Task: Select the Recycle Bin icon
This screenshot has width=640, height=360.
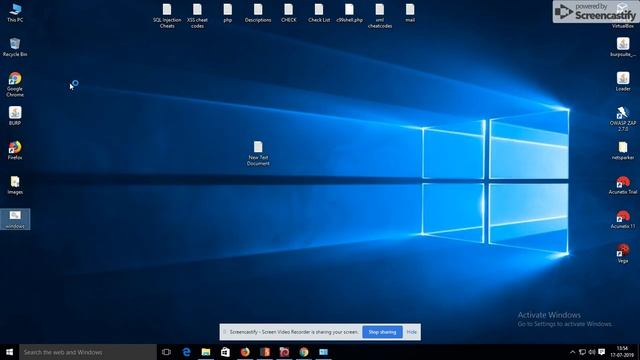Action: pyautogui.click(x=15, y=47)
